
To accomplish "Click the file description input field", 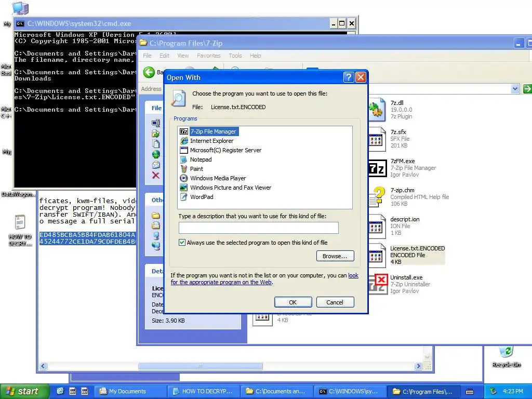I will click(x=259, y=228).
